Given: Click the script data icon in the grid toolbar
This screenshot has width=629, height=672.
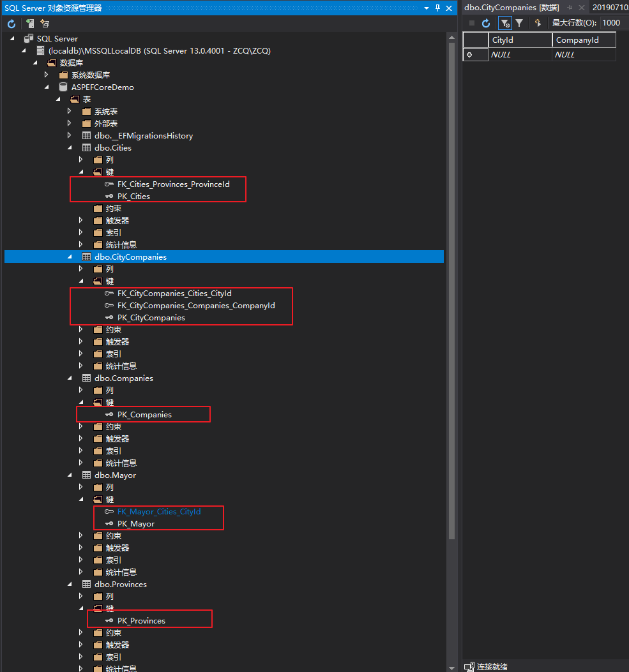Looking at the screenshot, I should [538, 23].
